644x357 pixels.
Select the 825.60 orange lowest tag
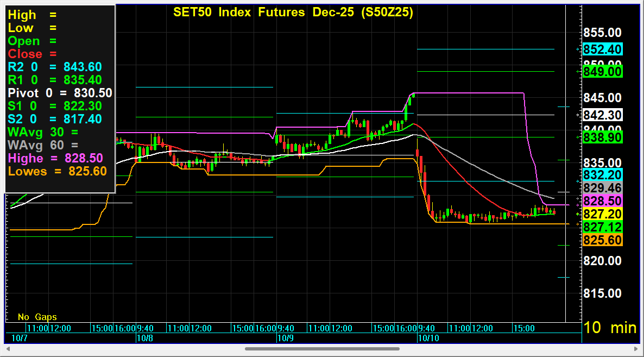pos(602,240)
